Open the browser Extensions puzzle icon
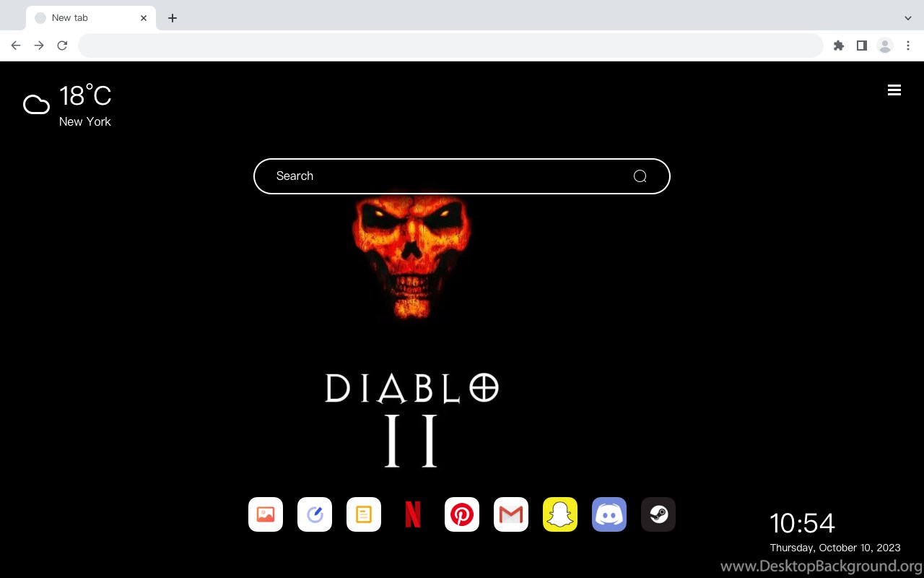The image size is (924, 578). (838, 46)
